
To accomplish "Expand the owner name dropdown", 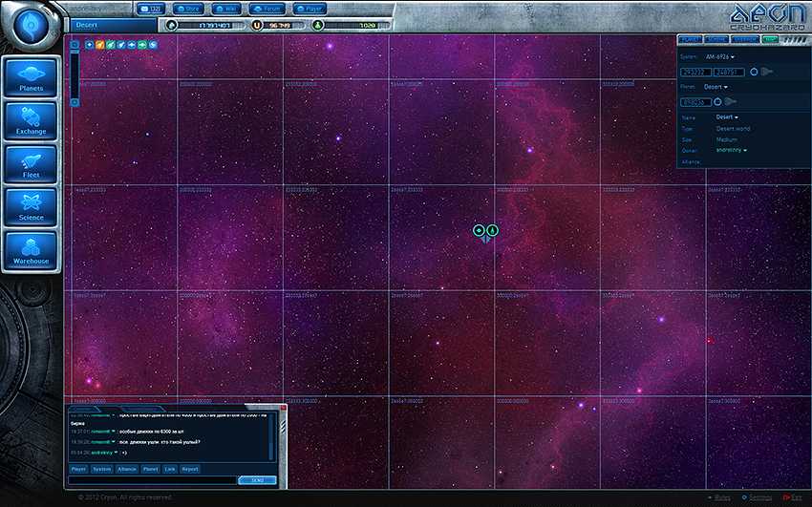I will [x=732, y=150].
